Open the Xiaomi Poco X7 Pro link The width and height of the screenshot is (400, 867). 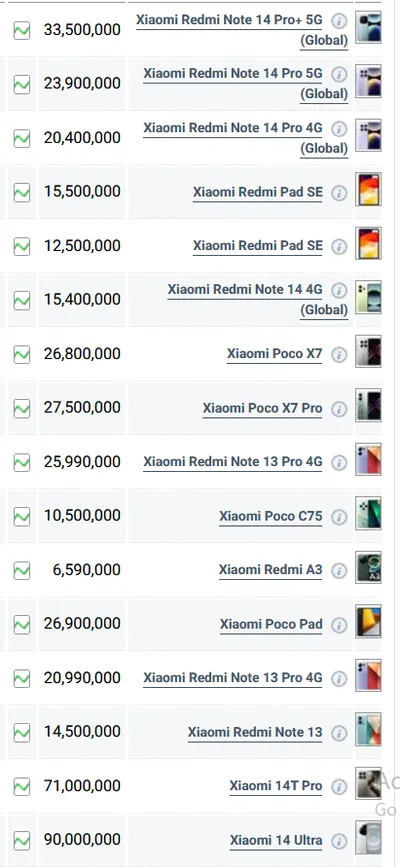click(x=262, y=409)
